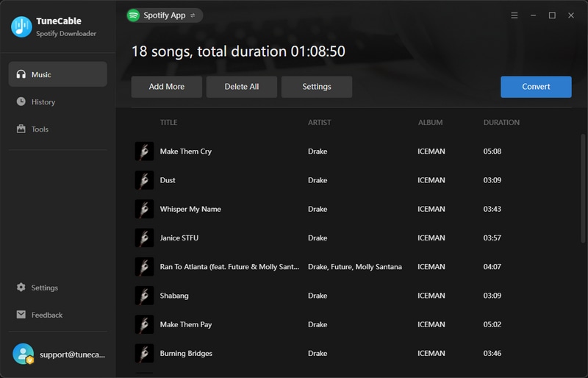
Task: Click the headphones Music icon
Action: (x=21, y=74)
